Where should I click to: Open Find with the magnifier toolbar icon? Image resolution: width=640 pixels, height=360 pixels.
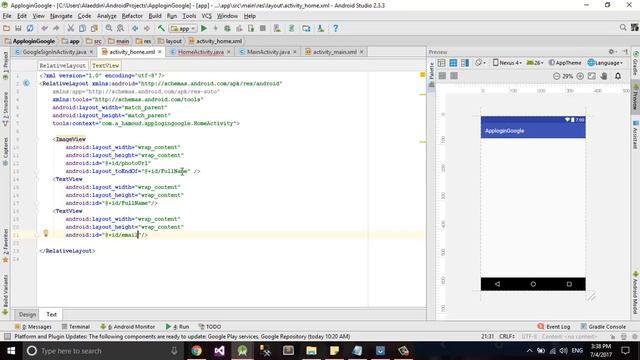tap(109, 28)
